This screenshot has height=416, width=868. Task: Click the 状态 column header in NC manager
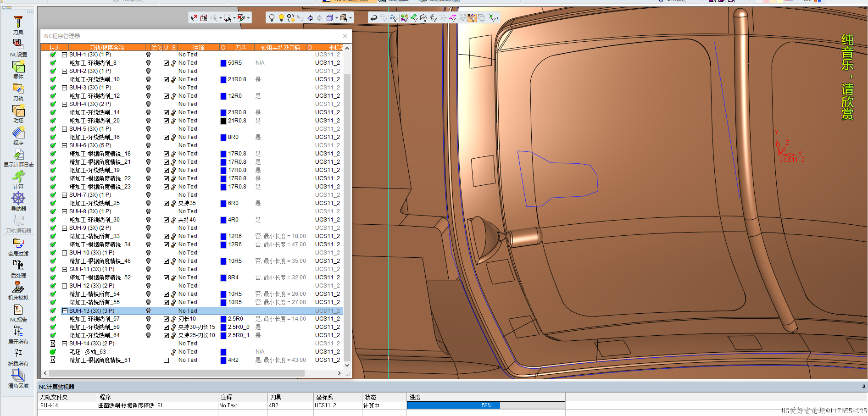pos(55,47)
